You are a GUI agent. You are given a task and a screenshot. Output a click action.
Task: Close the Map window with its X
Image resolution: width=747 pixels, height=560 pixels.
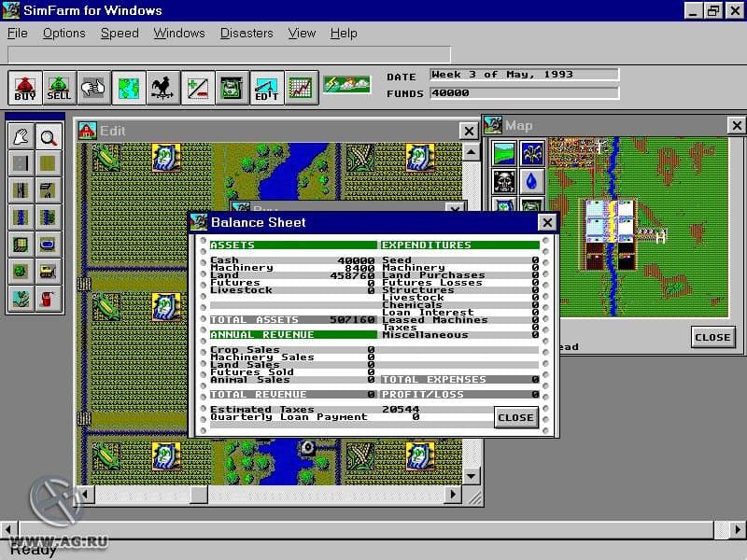pos(737,125)
